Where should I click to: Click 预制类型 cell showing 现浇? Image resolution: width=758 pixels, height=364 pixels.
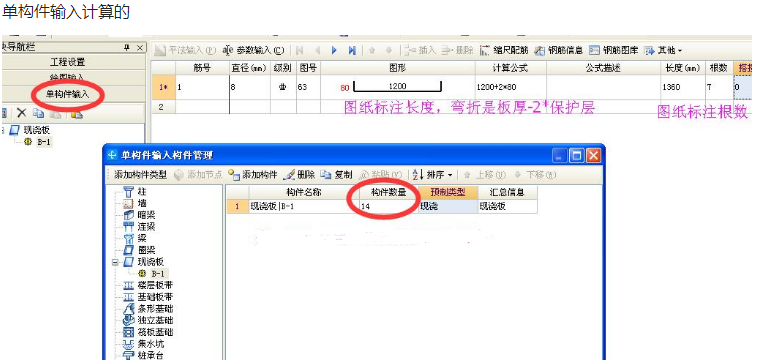(448, 206)
